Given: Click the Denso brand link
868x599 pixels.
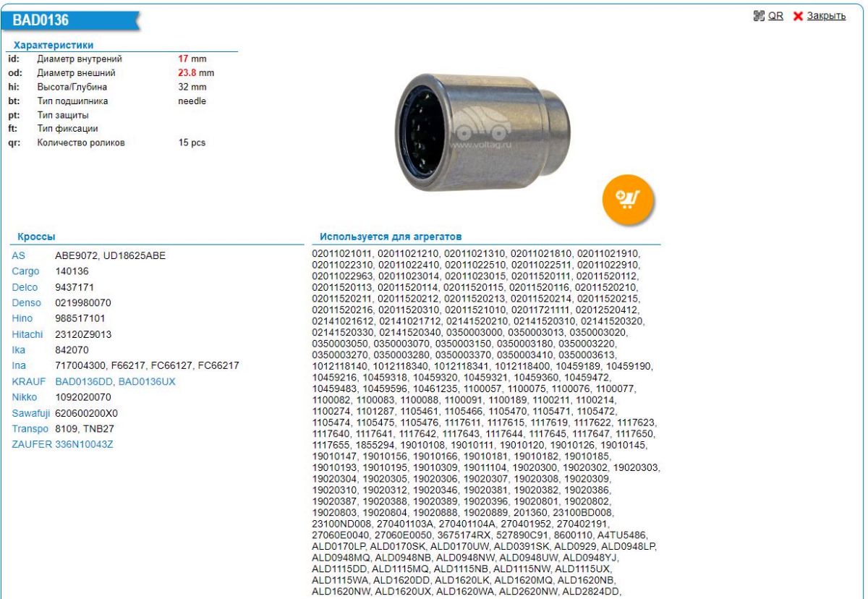Looking at the screenshot, I should tap(26, 302).
